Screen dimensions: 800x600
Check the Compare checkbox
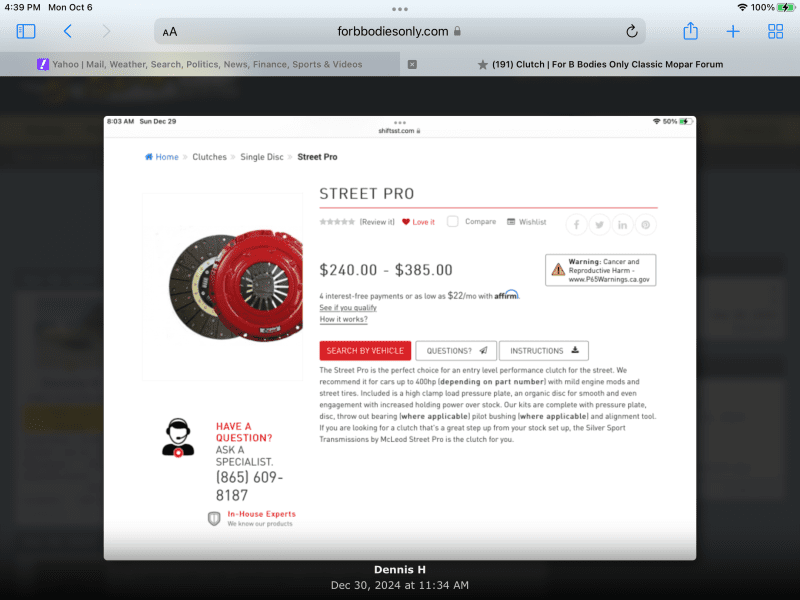[x=453, y=221]
